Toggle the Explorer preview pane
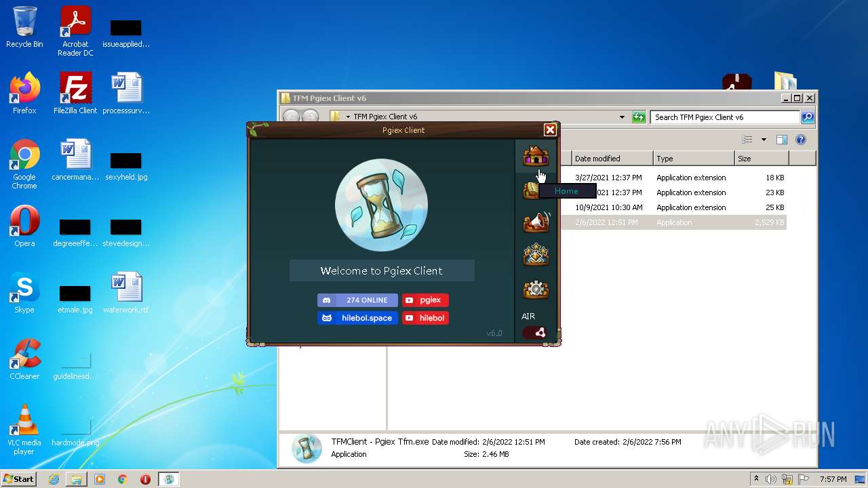868x488 pixels. click(781, 140)
